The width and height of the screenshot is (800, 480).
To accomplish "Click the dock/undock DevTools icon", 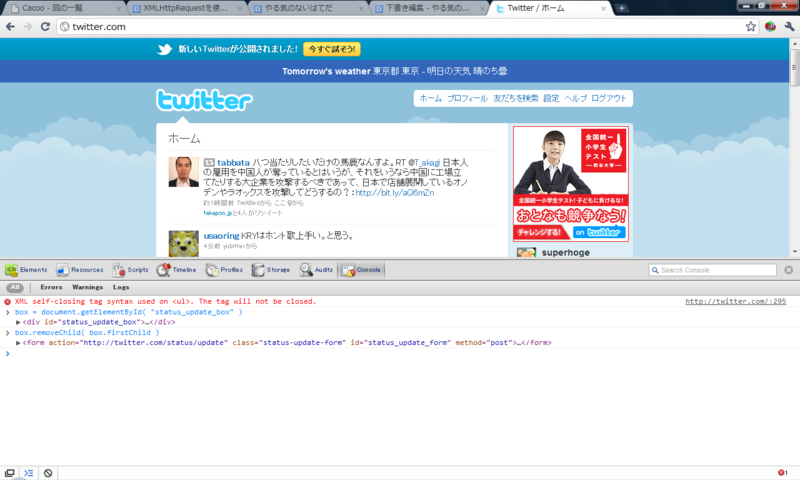I will pos(10,473).
